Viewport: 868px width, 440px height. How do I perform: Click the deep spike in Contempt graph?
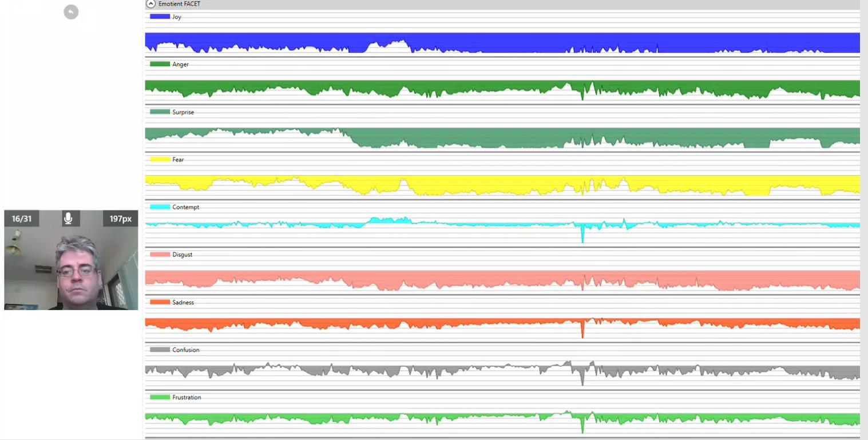tap(582, 236)
